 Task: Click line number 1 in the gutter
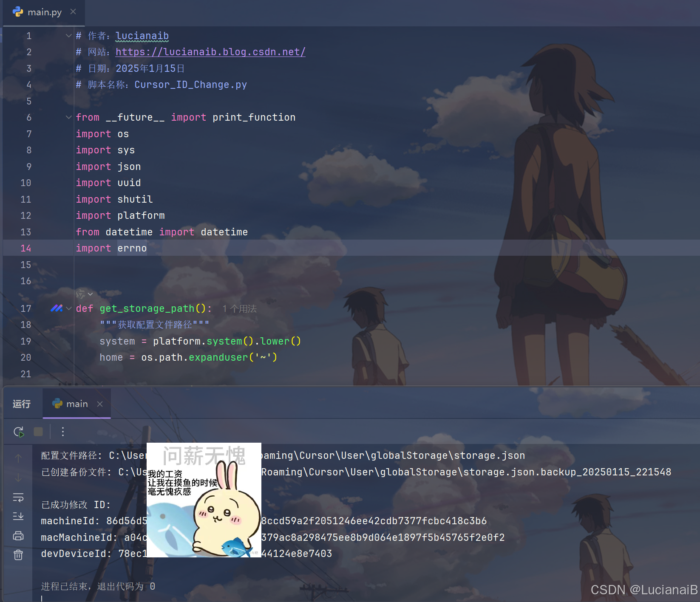coord(28,36)
